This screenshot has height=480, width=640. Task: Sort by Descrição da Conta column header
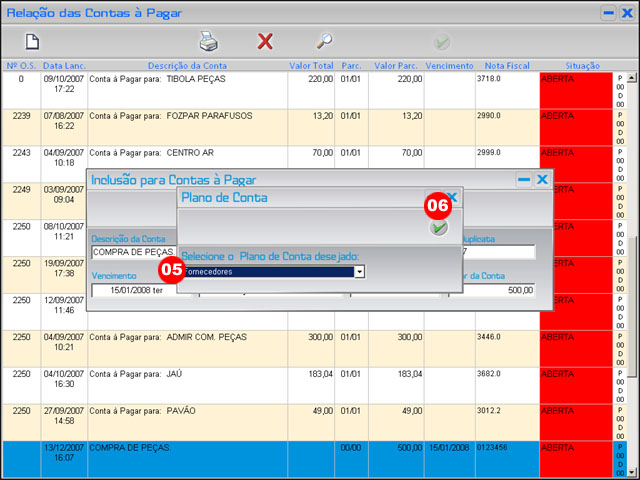[x=187, y=64]
